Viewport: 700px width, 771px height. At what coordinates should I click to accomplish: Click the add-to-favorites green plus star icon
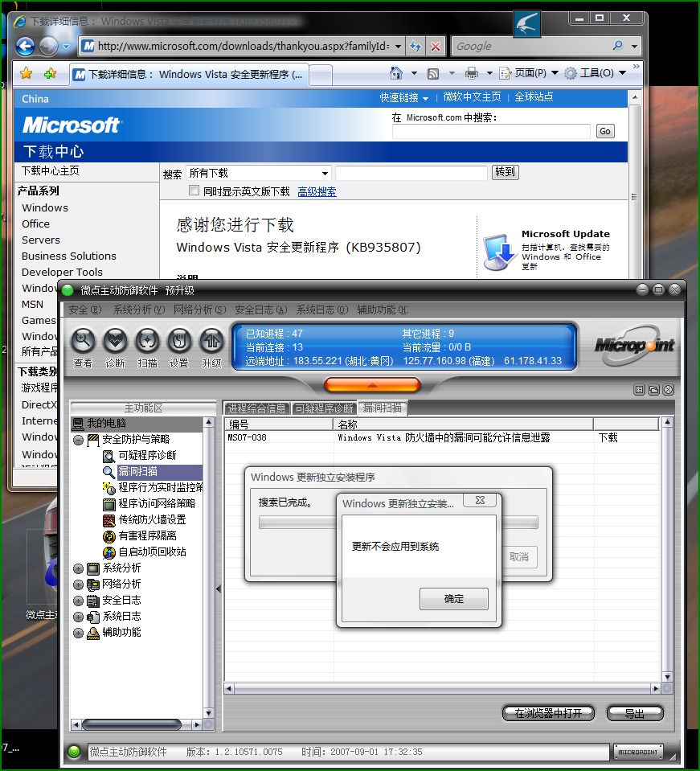pyautogui.click(x=50, y=74)
